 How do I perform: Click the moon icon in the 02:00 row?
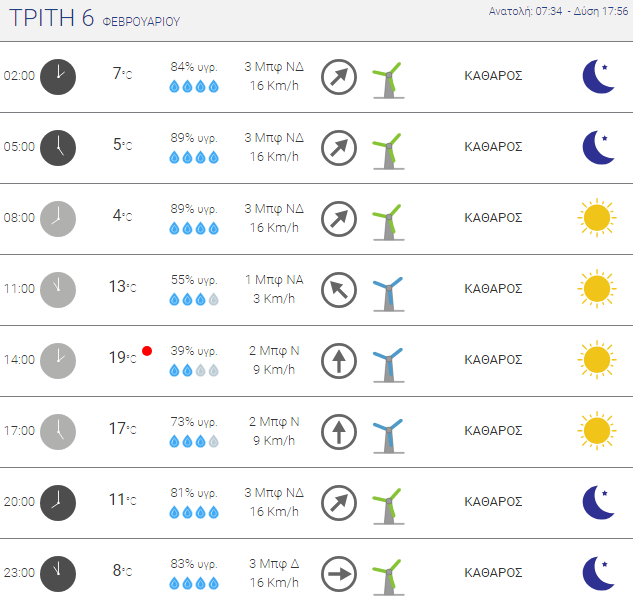tap(597, 76)
